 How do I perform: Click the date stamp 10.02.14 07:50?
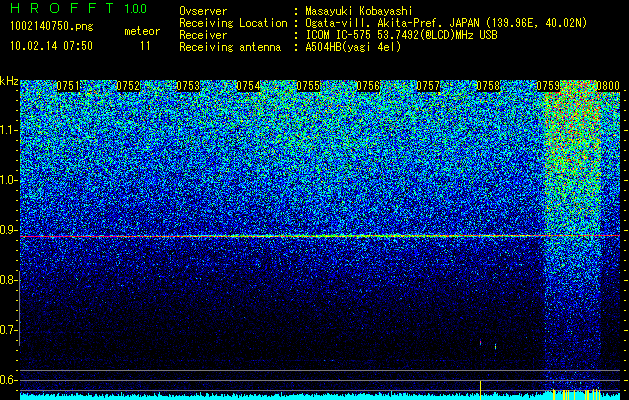coord(51,46)
